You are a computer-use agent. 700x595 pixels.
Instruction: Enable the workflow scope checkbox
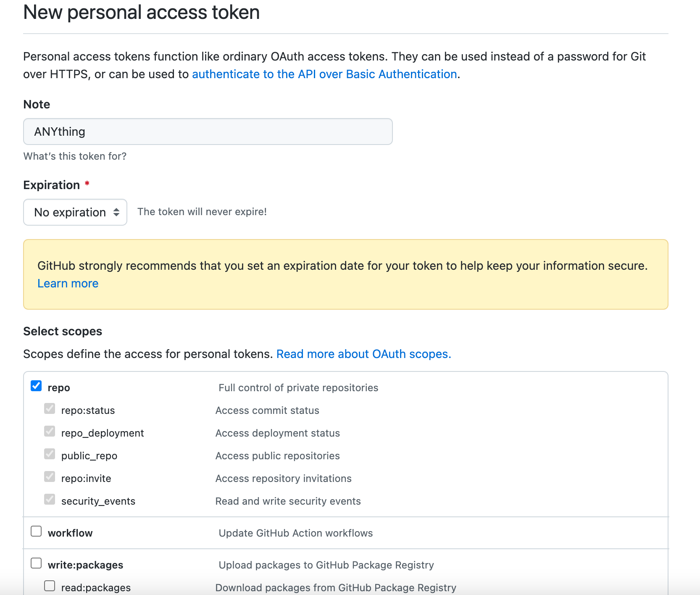point(36,531)
